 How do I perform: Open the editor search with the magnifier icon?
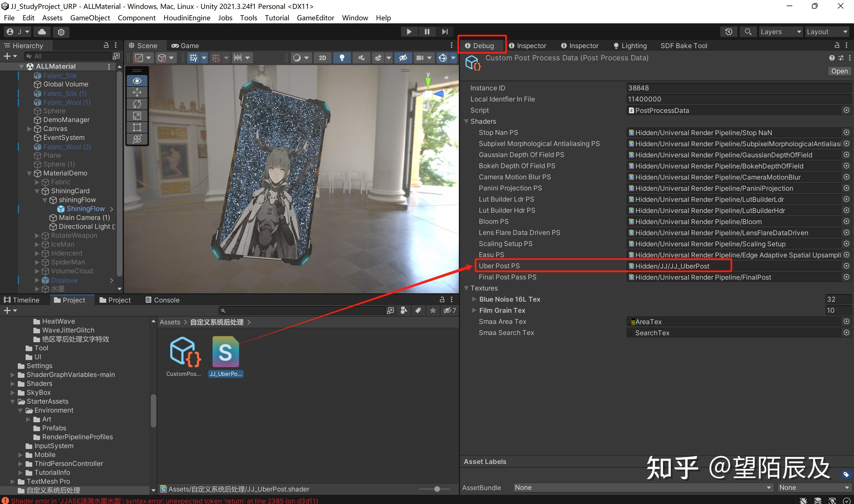(748, 32)
